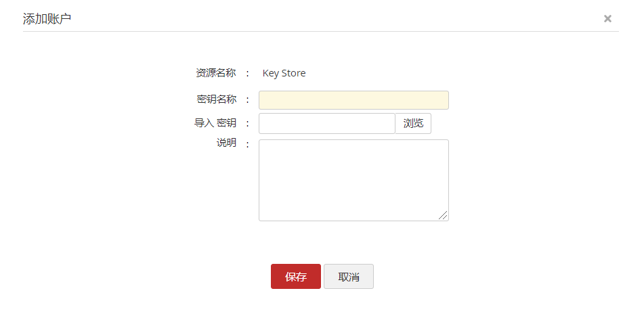Image resolution: width=644 pixels, height=318 pixels.
Task: Click the 说明 textarea resize handle
Action: click(443, 215)
